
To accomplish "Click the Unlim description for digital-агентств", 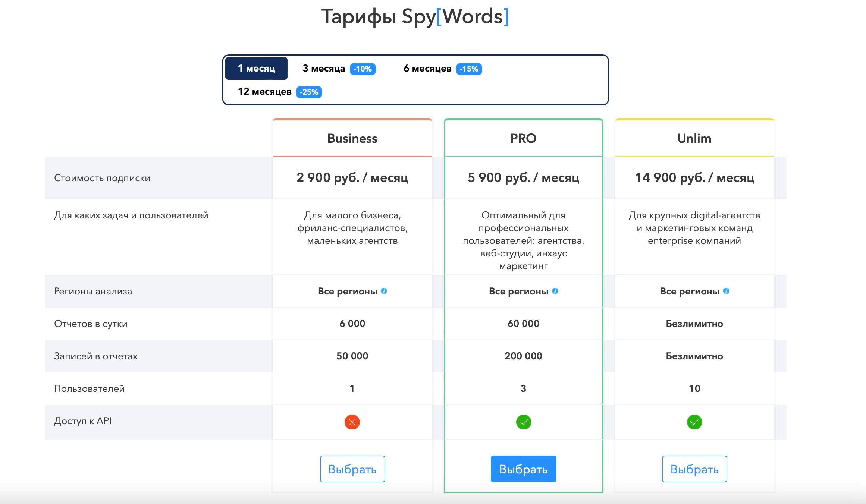I will (694, 228).
